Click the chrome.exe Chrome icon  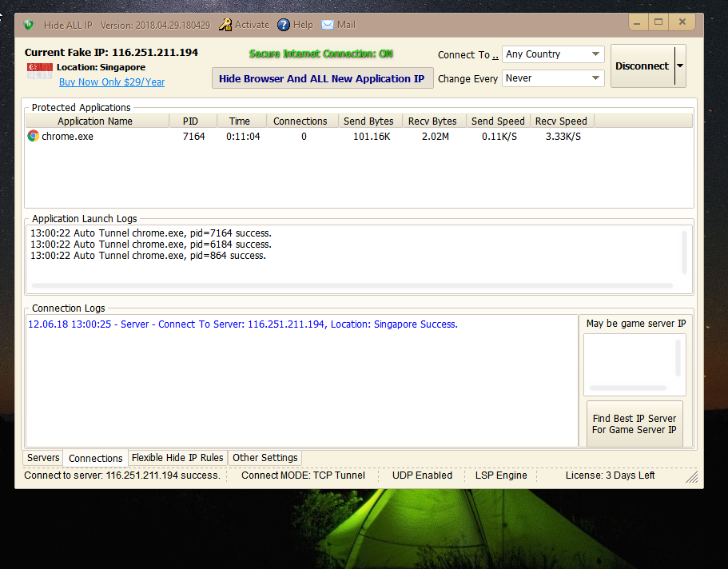33,136
